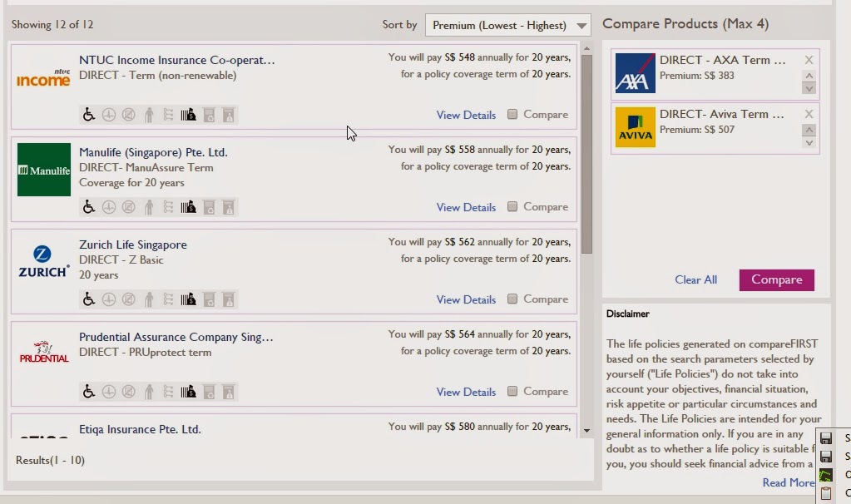Click the results list scrollbar down arrow
851x504 pixels.
[586, 431]
